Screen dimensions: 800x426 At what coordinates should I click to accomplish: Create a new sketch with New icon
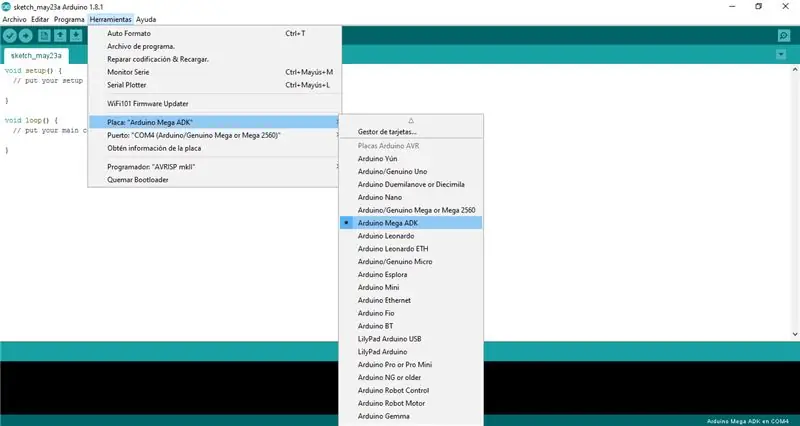(x=44, y=35)
